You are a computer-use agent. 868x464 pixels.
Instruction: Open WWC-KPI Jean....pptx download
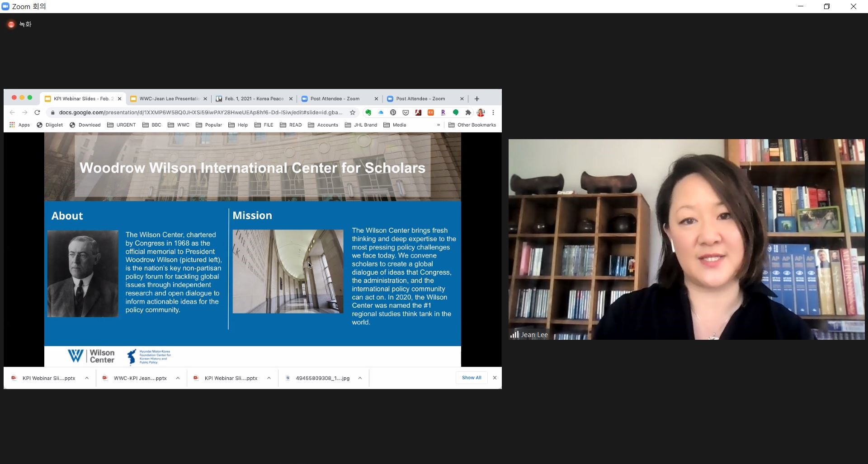[135, 378]
